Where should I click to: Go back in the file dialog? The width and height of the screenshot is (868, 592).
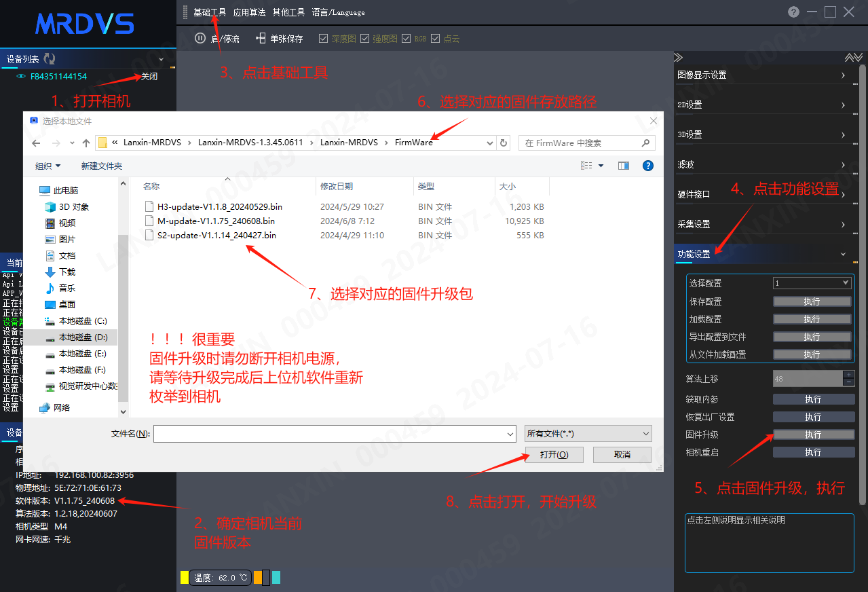37,143
